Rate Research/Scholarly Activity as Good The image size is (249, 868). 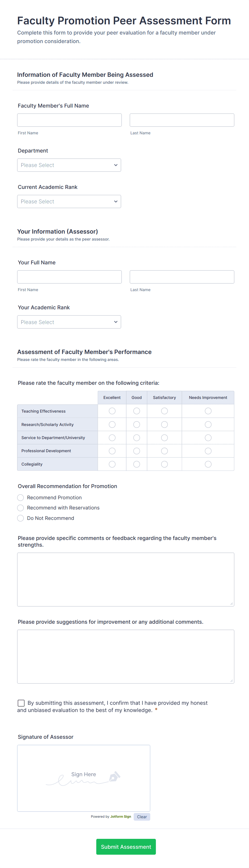(137, 425)
